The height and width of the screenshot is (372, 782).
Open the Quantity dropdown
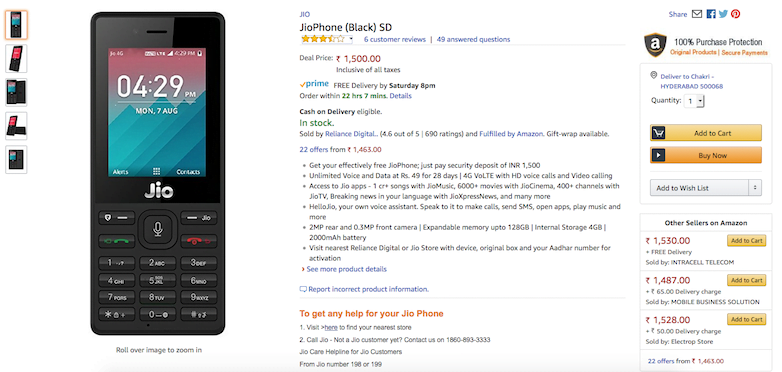tap(694, 101)
